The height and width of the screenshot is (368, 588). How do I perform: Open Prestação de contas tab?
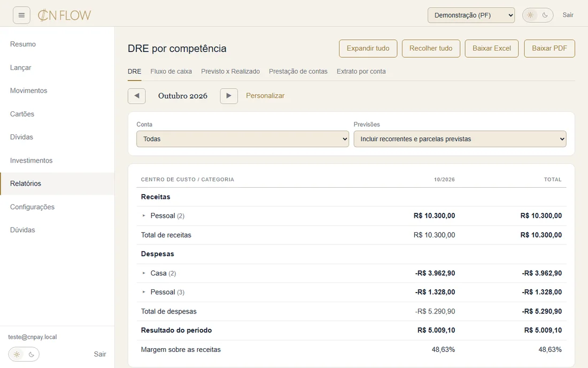click(298, 71)
